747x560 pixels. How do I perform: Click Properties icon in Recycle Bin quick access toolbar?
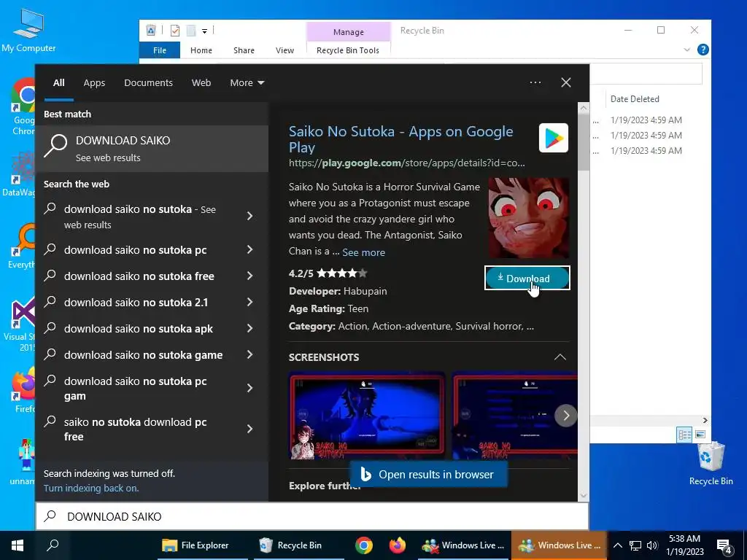pyautogui.click(x=175, y=31)
